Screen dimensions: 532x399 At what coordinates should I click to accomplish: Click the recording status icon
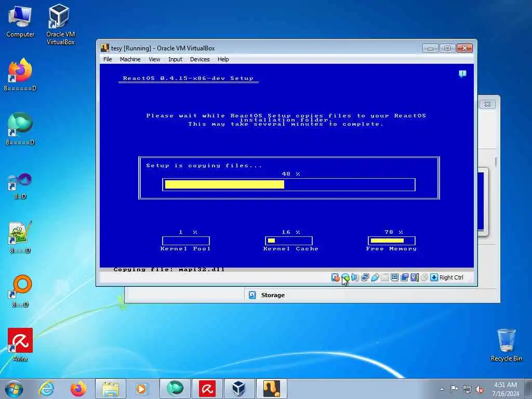pyautogui.click(x=404, y=277)
